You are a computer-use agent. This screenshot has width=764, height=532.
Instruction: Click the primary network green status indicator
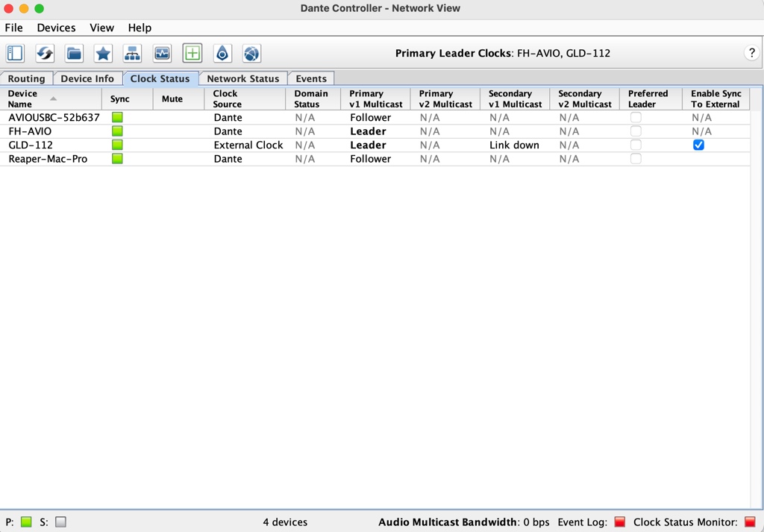click(x=26, y=522)
